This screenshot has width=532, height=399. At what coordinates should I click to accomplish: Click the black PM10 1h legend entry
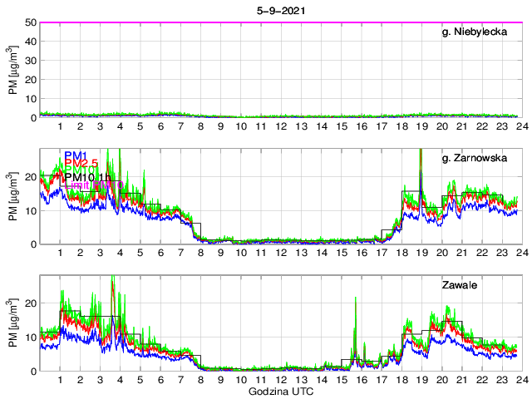pyautogui.click(x=87, y=177)
